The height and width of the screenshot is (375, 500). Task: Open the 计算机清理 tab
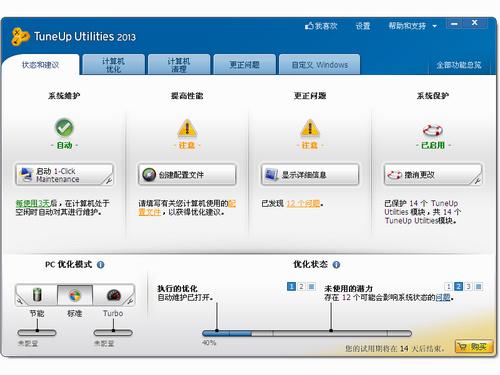179,65
